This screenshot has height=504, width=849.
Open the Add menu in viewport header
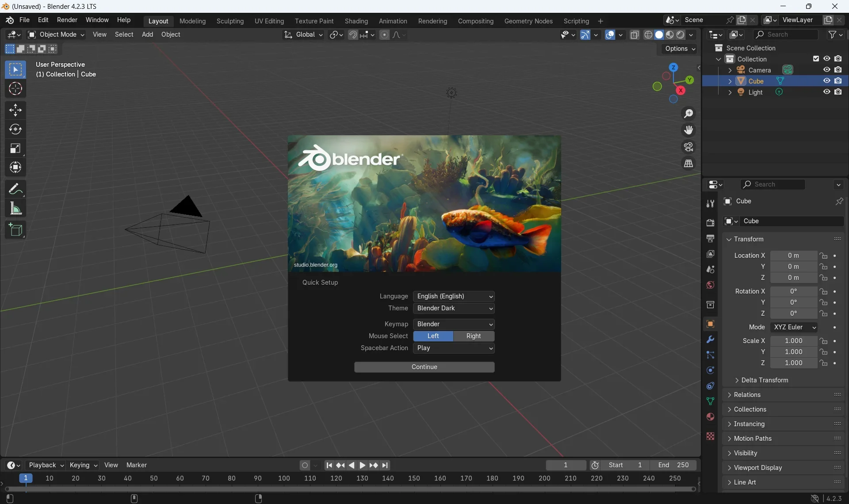(147, 34)
